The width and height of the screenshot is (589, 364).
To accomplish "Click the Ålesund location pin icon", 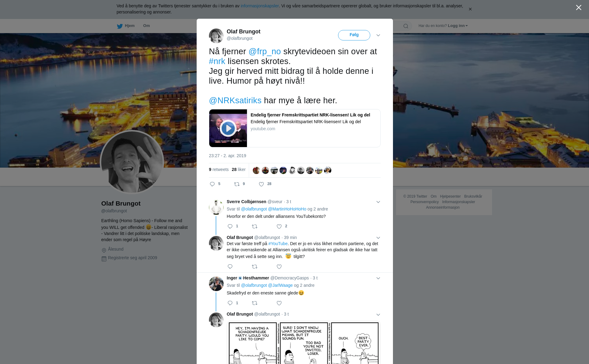I will coord(104,250).
